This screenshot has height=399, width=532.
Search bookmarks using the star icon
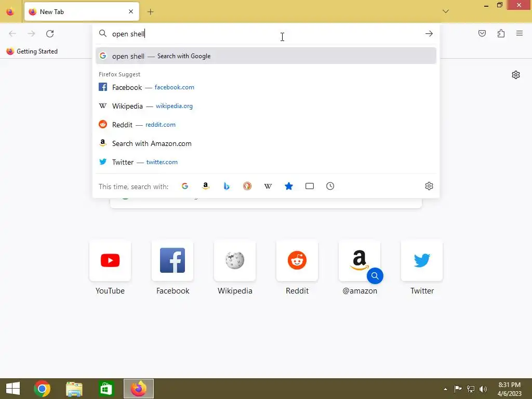pyautogui.click(x=289, y=186)
